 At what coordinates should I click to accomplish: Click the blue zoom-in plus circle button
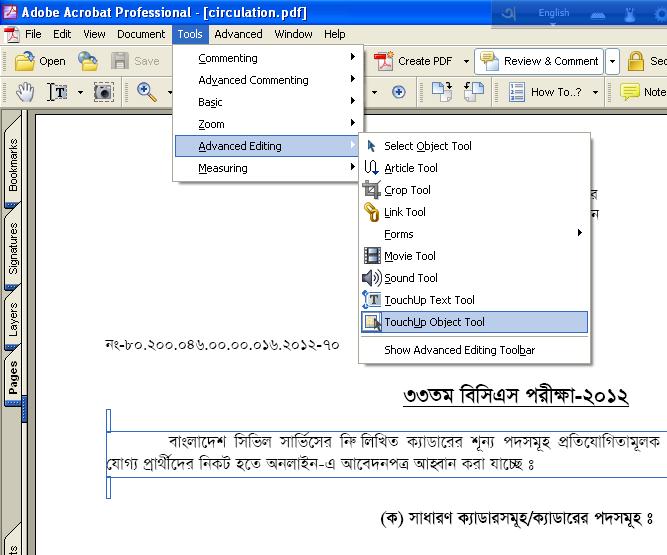[399, 92]
